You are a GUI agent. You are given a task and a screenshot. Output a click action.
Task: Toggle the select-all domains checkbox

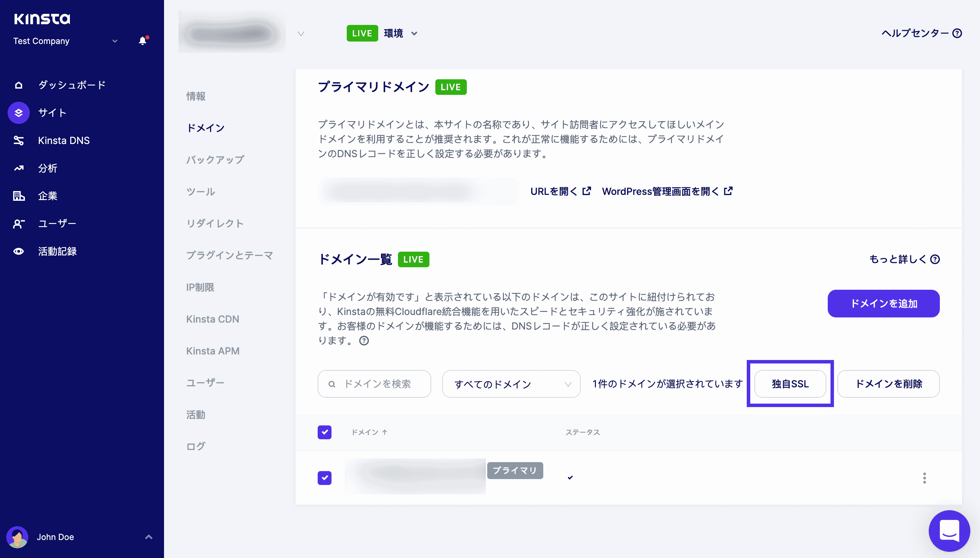point(325,432)
